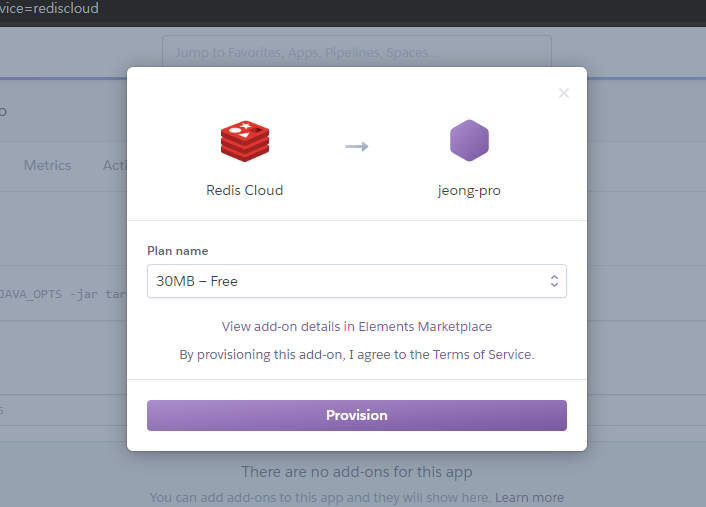This screenshot has width=706, height=507.
Task: Click the browser address bar URL text
Action: [49, 8]
